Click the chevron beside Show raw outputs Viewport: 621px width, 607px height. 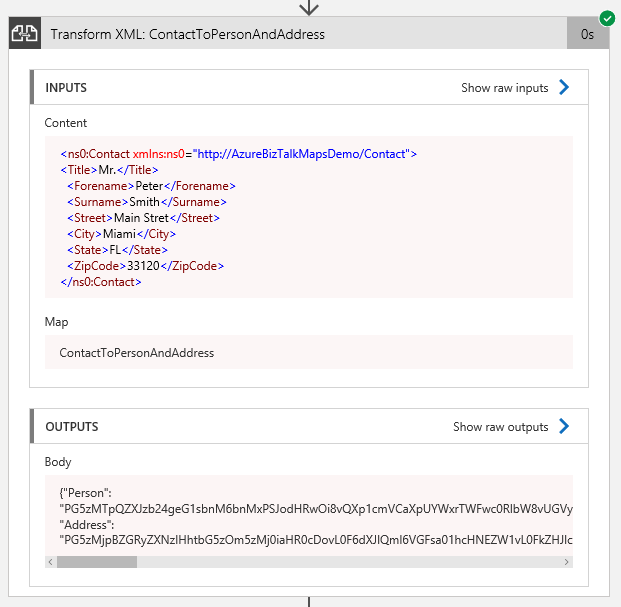click(x=564, y=426)
